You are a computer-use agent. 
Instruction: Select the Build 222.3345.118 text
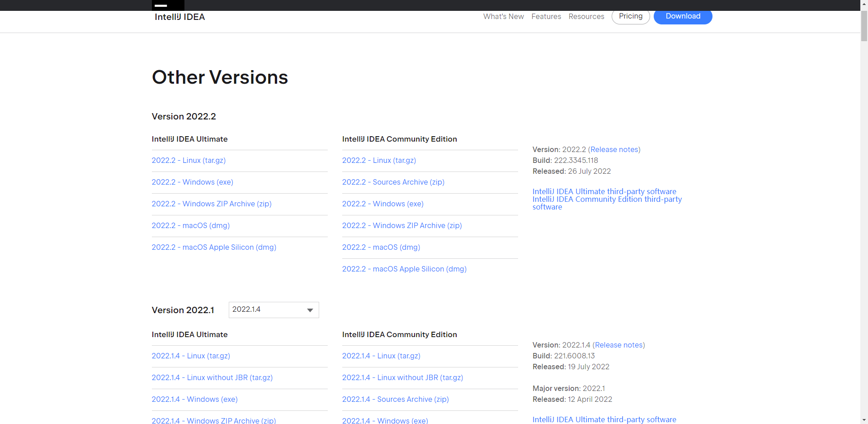point(565,160)
